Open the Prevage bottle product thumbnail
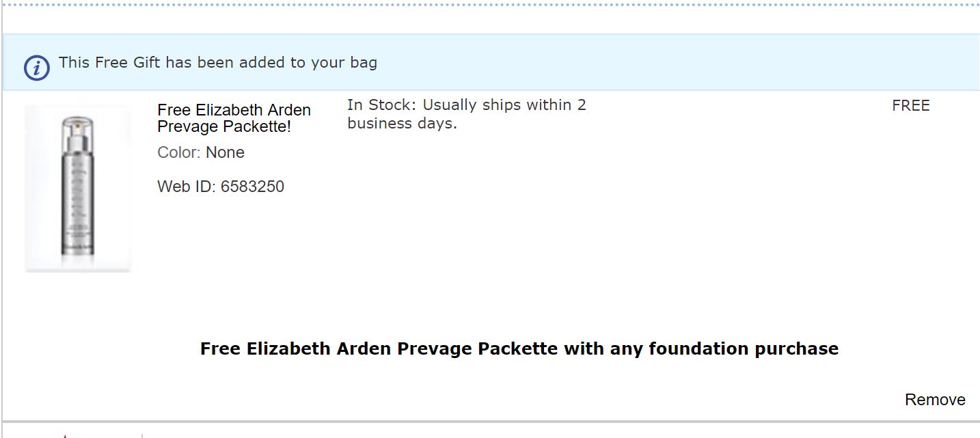 pyautogui.click(x=77, y=188)
